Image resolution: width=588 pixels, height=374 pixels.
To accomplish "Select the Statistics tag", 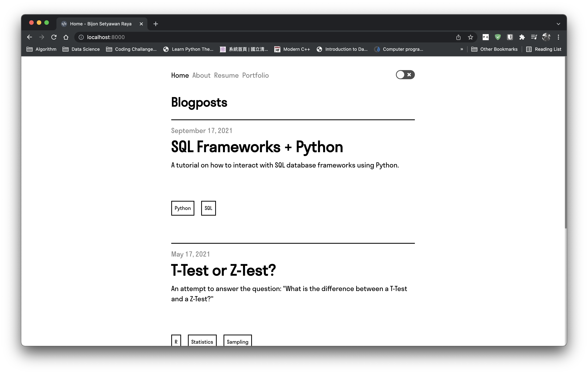I will tap(202, 342).
